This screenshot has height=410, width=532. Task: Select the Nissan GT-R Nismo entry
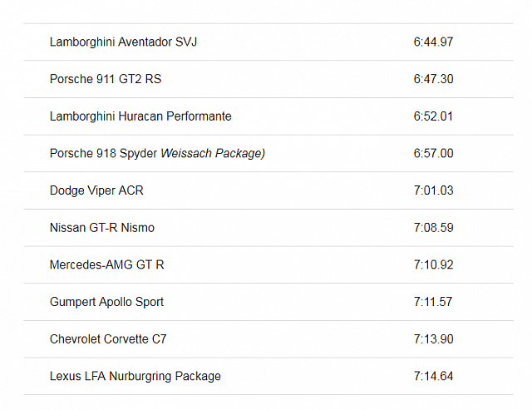coord(102,228)
